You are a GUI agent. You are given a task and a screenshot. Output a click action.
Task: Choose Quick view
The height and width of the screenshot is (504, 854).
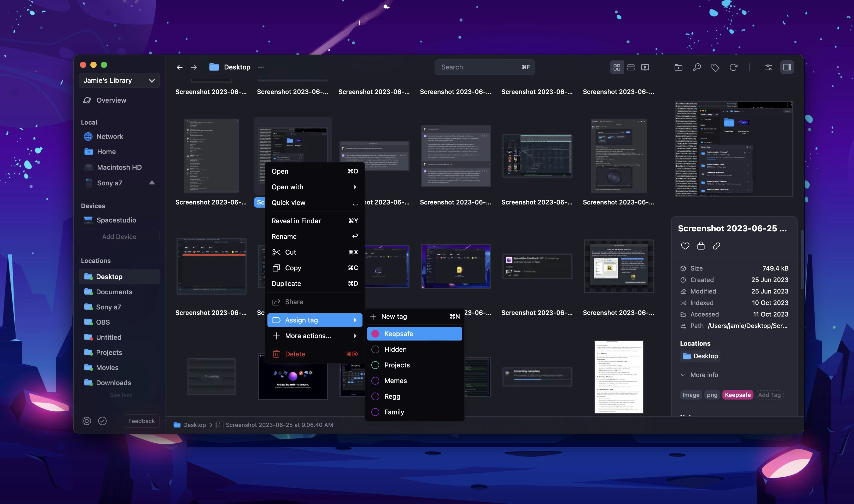[314, 202]
